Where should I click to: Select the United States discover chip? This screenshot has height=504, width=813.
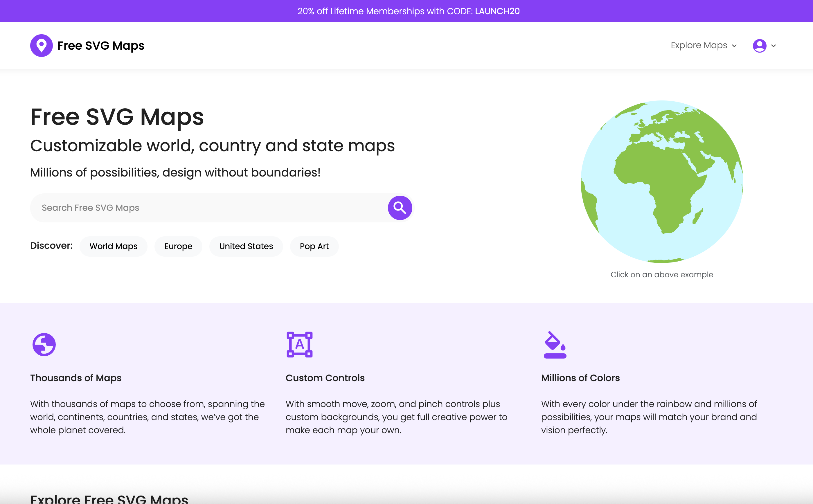click(x=246, y=246)
